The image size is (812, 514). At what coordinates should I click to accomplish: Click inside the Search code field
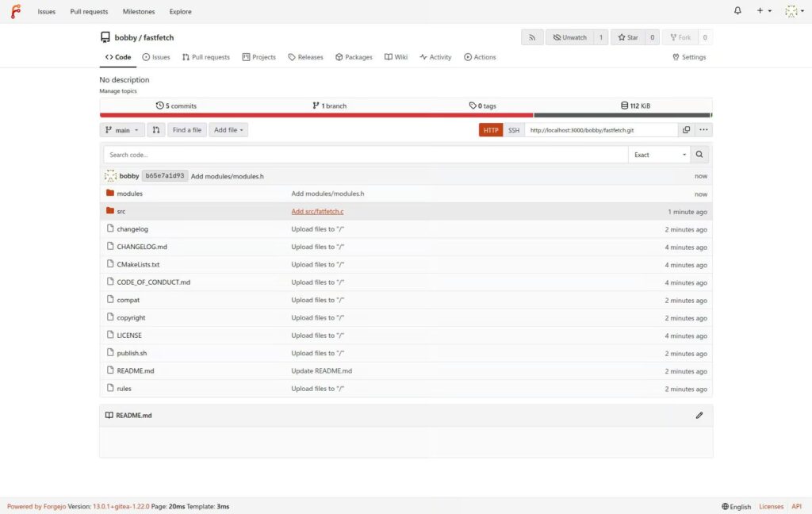(x=317, y=153)
